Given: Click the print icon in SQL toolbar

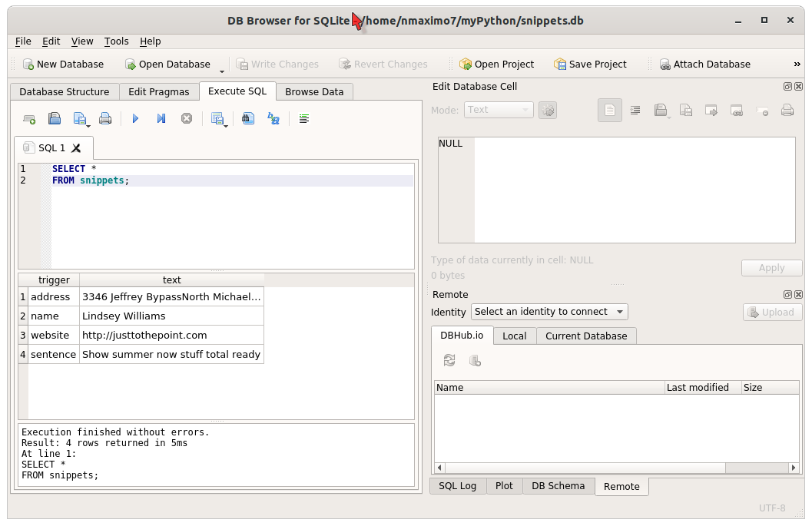Looking at the screenshot, I should [105, 119].
